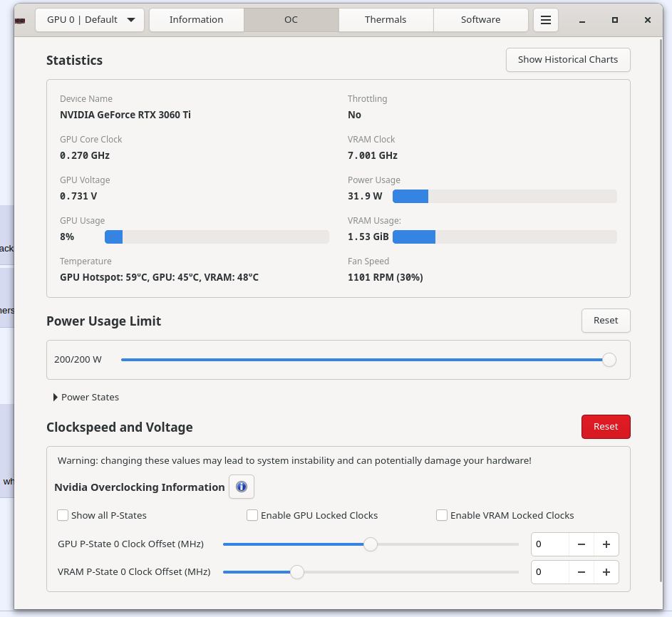Viewport: 672px width, 617px height.
Task: Click the GPU Usage progress bar
Action: pyautogui.click(x=217, y=237)
